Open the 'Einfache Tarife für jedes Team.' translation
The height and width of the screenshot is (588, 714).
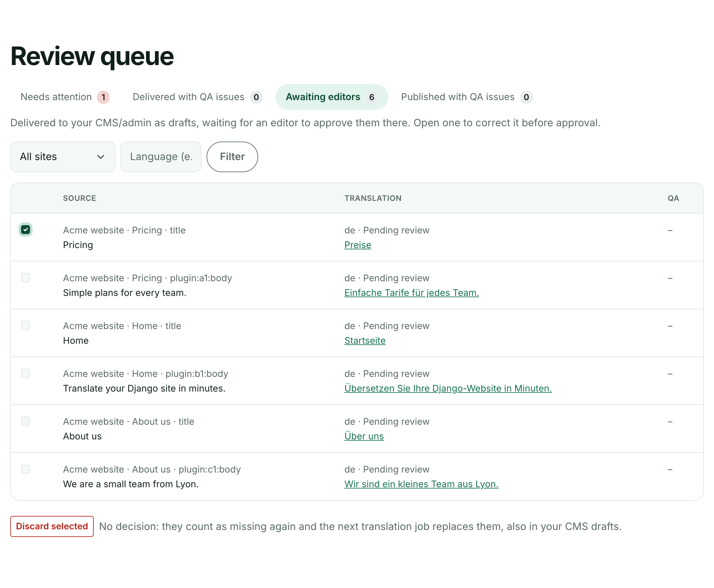tap(411, 292)
